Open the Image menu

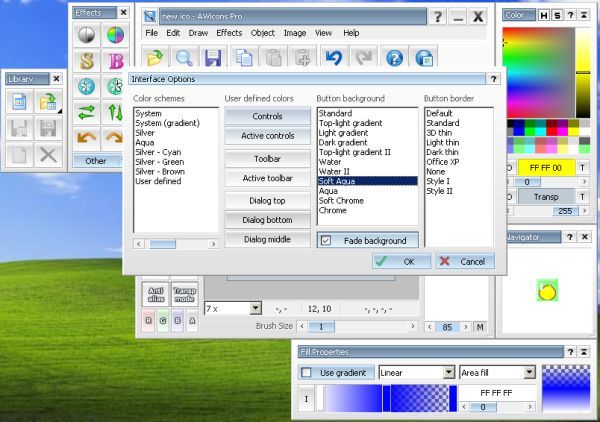295,33
